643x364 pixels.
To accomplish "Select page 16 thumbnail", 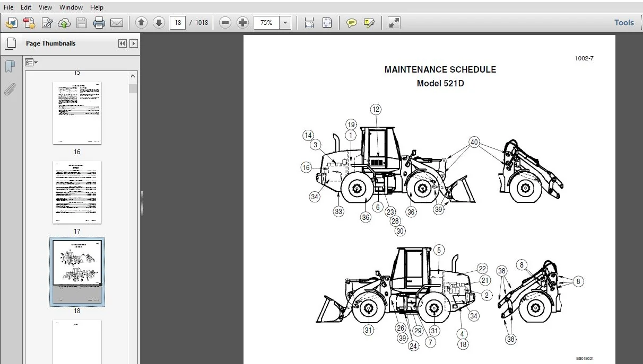I will 77,113.
